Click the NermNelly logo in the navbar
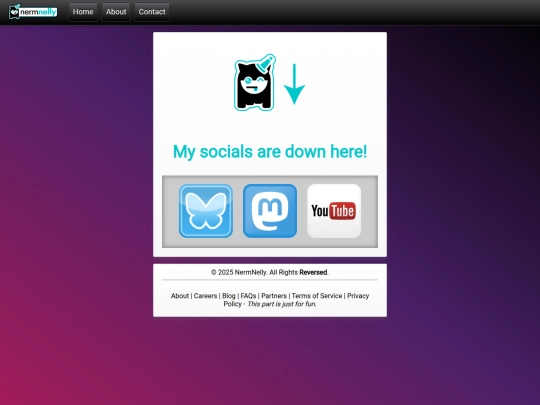 tap(33, 12)
